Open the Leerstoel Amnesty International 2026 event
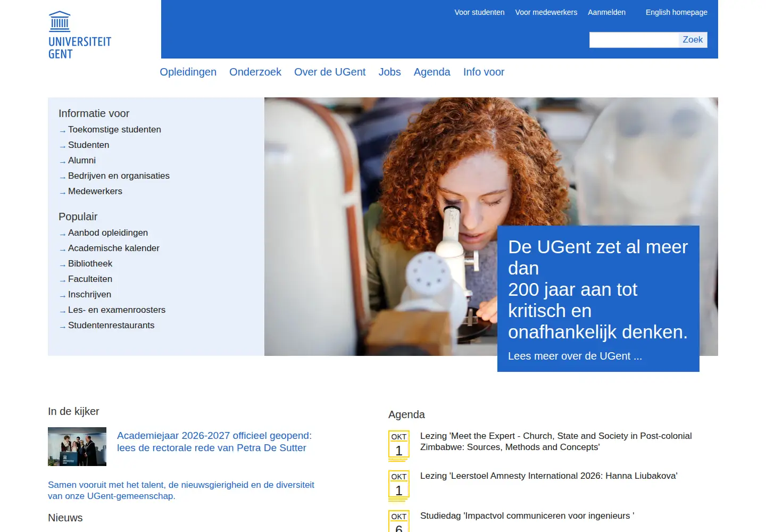Screen dimensions: 766x532 (548, 476)
